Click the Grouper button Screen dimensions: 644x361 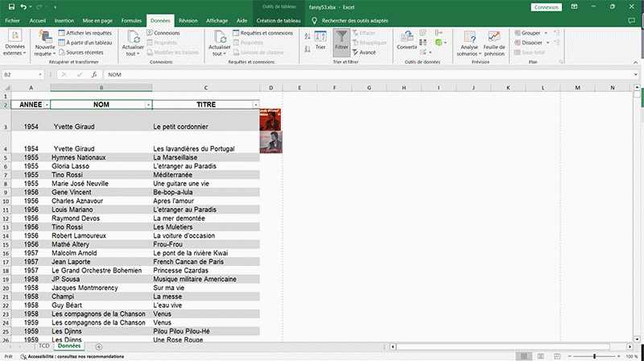coord(530,33)
